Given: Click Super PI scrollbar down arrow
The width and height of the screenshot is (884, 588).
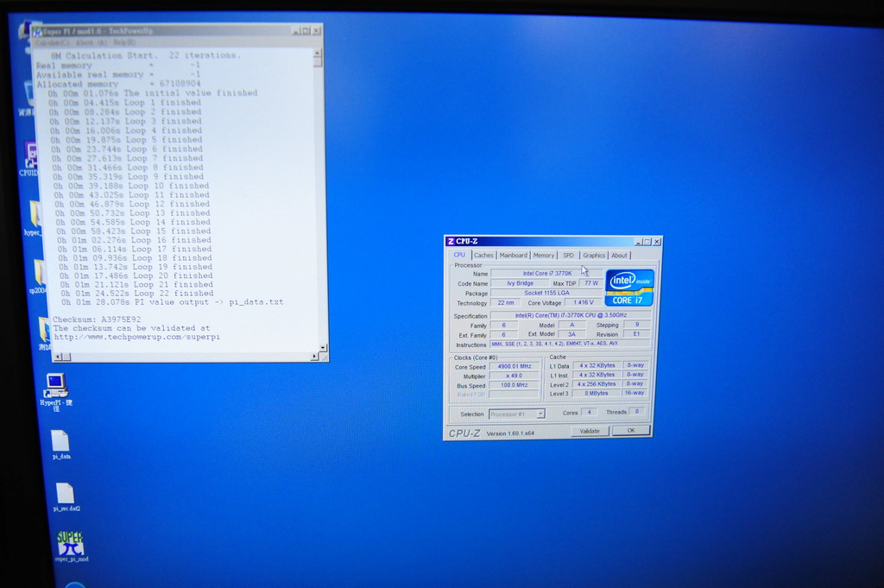Looking at the screenshot, I should (323, 348).
